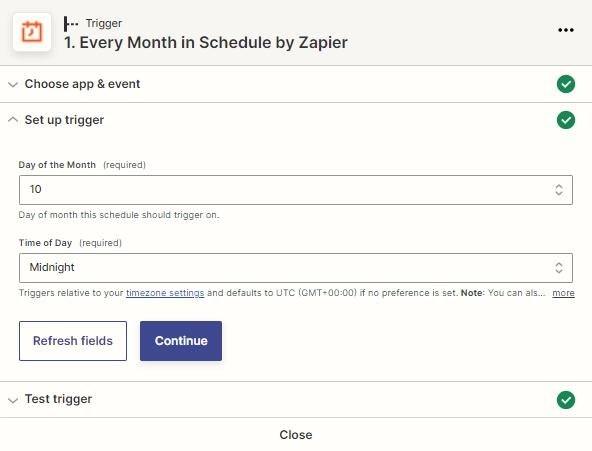Expand the Choose app & event section chevron
Image resolution: width=592 pixels, height=451 pixels.
tap(13, 84)
